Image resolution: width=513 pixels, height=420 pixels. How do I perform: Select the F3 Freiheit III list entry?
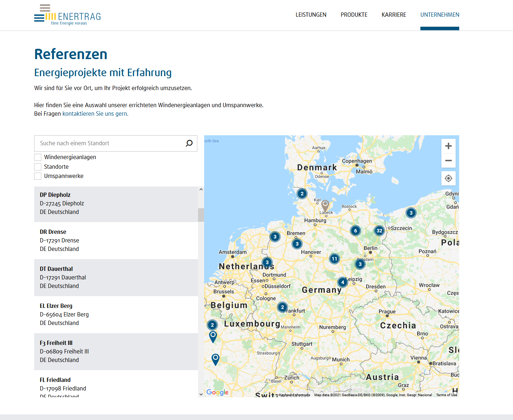116,352
